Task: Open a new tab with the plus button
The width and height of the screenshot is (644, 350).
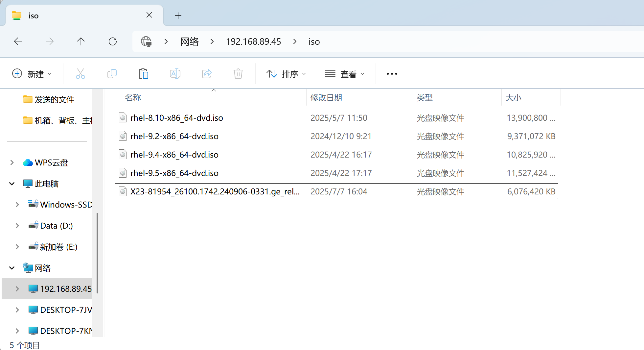Action: (178, 15)
